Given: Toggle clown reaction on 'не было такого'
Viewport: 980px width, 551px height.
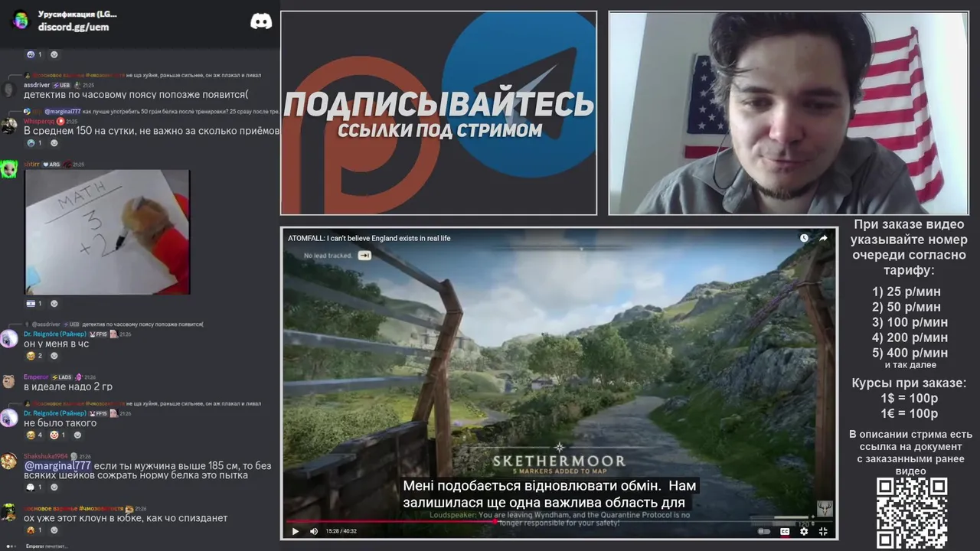Looking at the screenshot, I should [x=58, y=435].
